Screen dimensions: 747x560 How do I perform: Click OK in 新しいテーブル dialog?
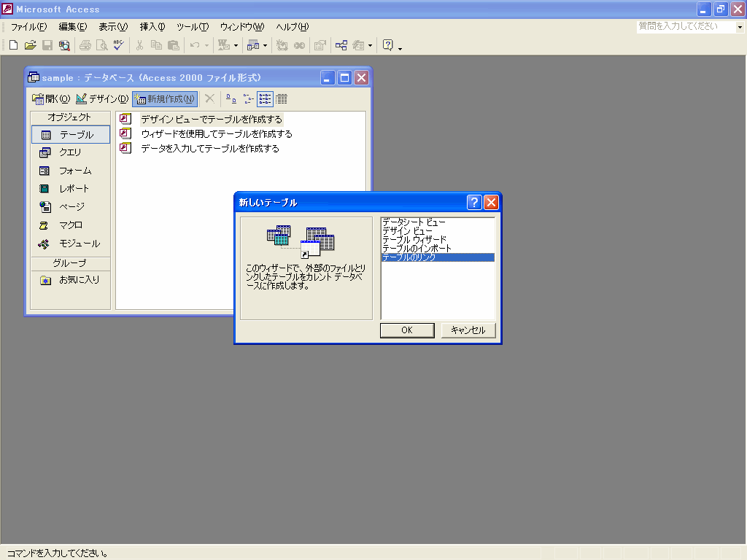(407, 330)
